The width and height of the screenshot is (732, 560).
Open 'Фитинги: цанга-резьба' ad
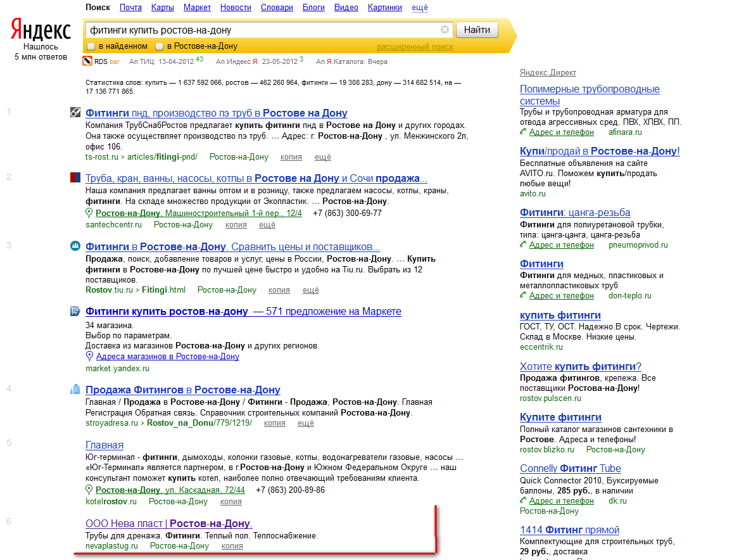[575, 212]
